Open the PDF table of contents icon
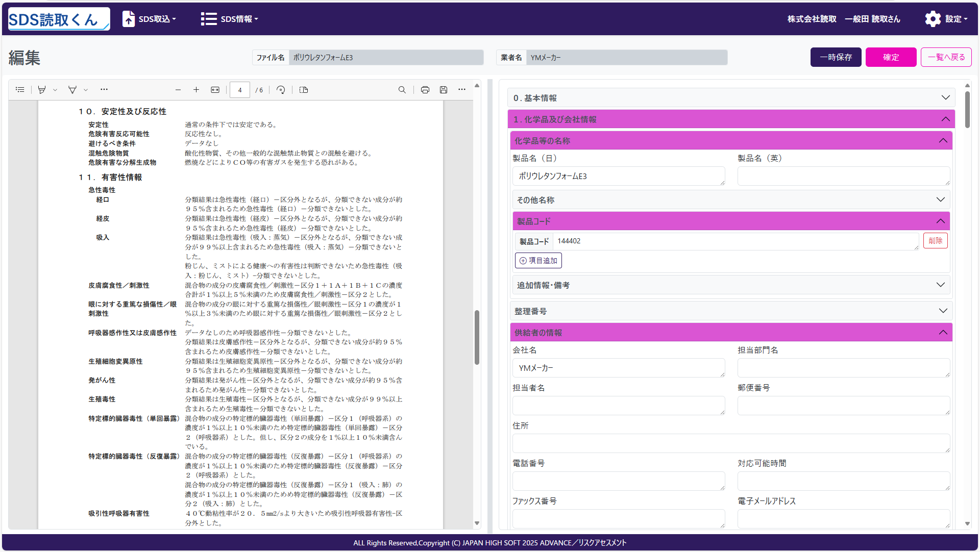The height and width of the screenshot is (552, 980). 20,90
